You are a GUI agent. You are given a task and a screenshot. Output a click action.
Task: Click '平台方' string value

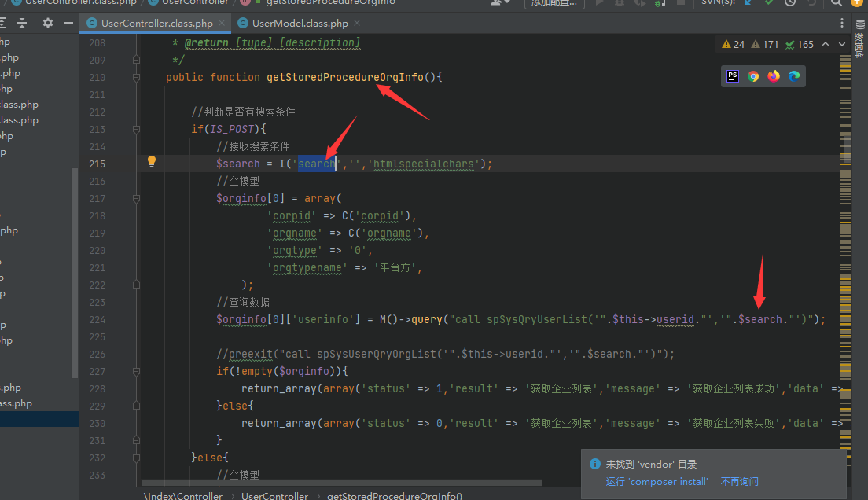tap(395, 267)
